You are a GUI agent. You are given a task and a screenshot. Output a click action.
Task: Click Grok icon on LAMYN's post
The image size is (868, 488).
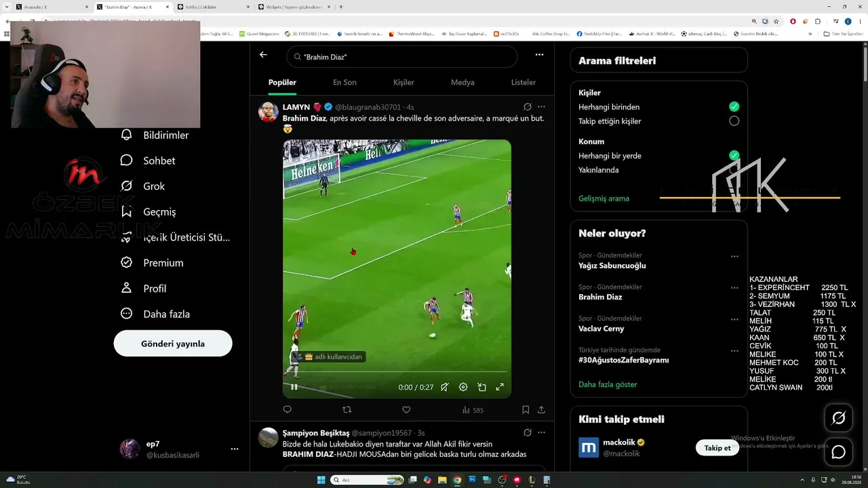(528, 107)
